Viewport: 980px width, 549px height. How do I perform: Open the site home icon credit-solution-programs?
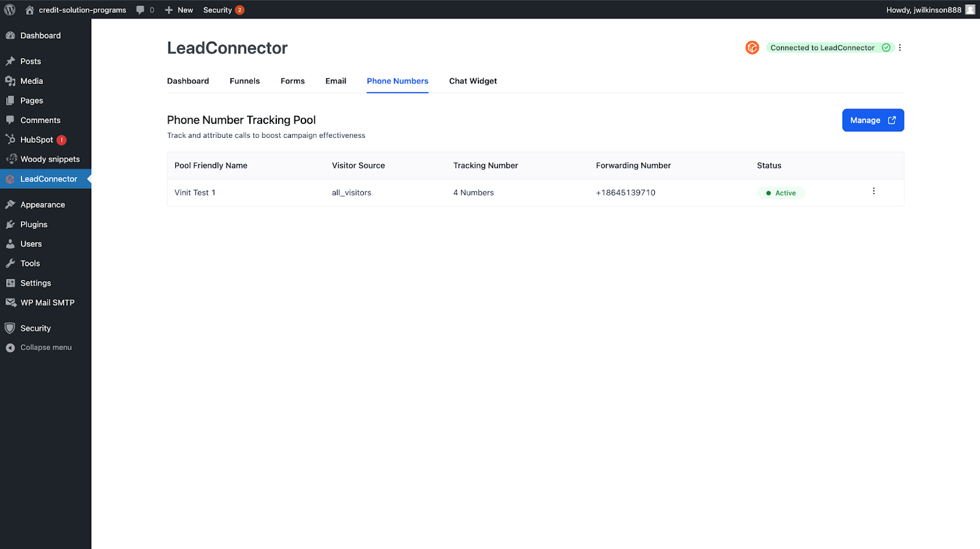pos(29,10)
